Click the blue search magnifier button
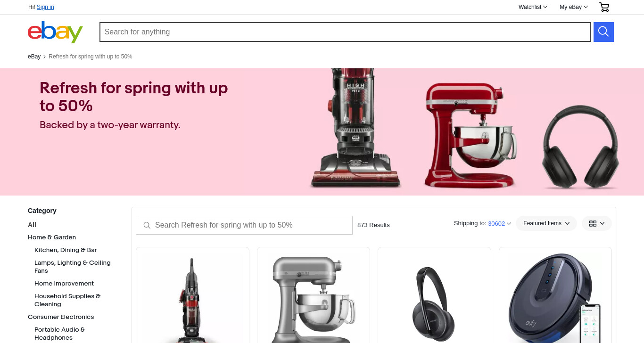This screenshot has height=343, width=644. (603, 32)
